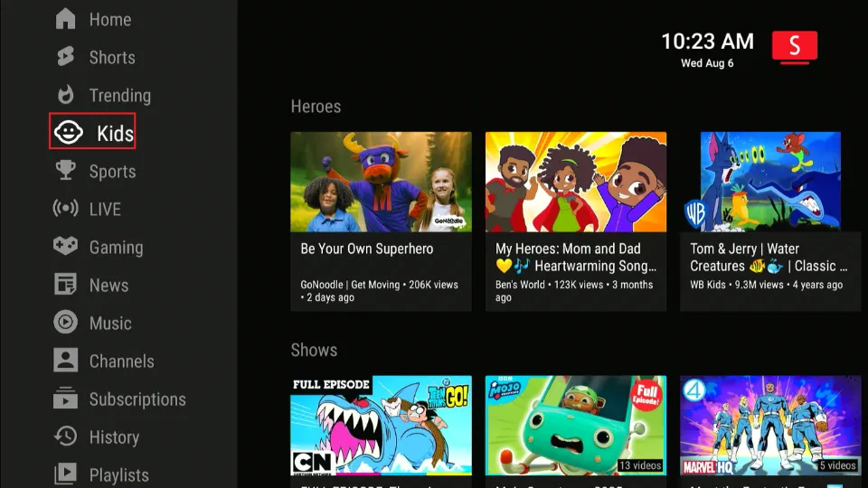Click the Heroes row heading
The image size is (868, 488).
(316, 107)
